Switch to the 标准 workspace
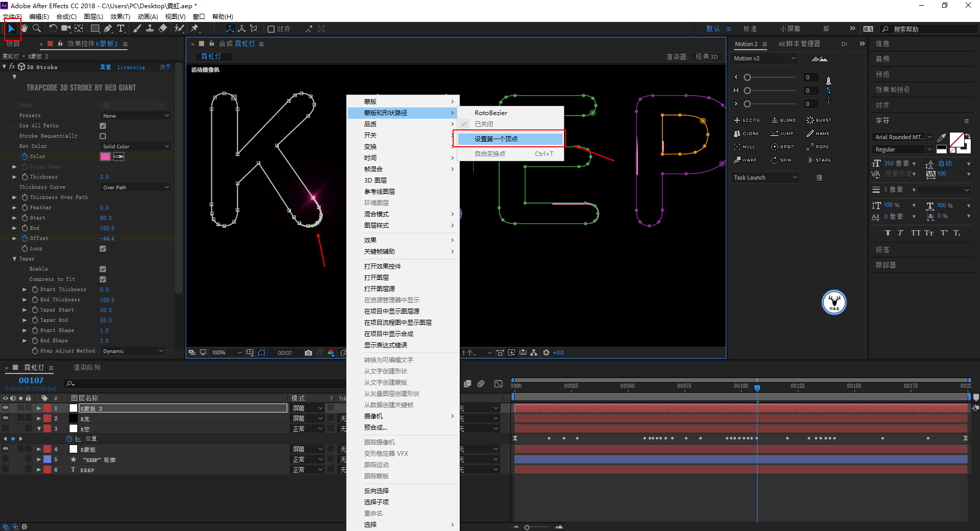The image size is (980, 531). pyautogui.click(x=750, y=29)
